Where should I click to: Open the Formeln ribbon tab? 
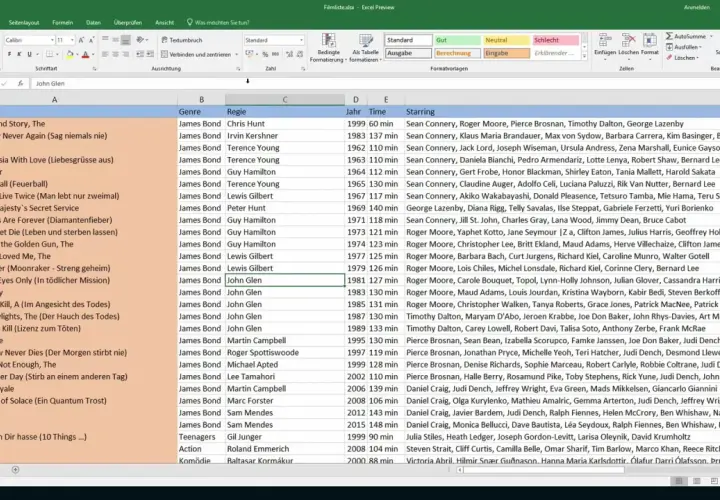[62, 22]
